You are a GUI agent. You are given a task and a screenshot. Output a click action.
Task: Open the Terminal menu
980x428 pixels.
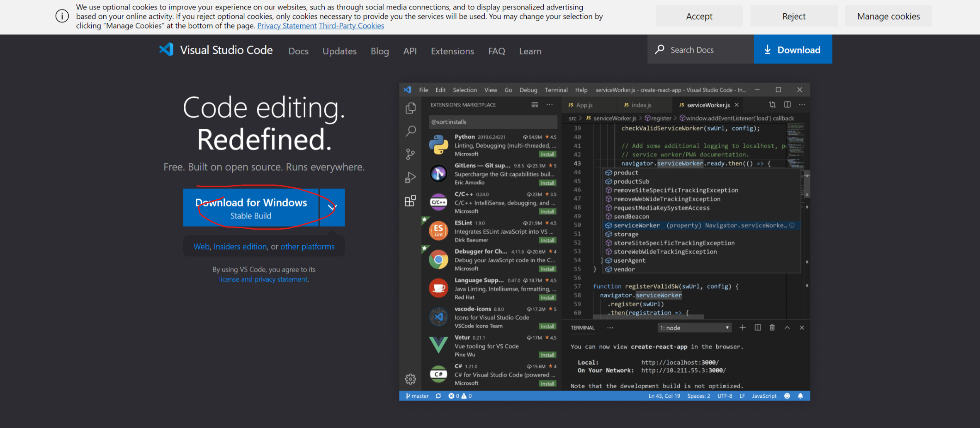coord(556,90)
